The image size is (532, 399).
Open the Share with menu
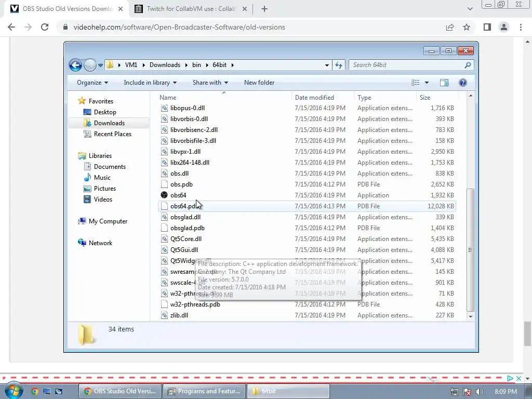pyautogui.click(x=210, y=83)
